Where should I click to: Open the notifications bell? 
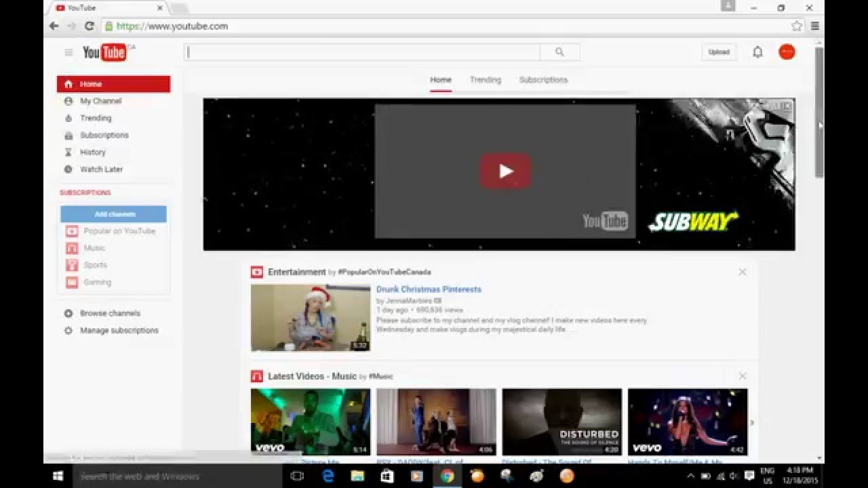[x=757, y=52]
